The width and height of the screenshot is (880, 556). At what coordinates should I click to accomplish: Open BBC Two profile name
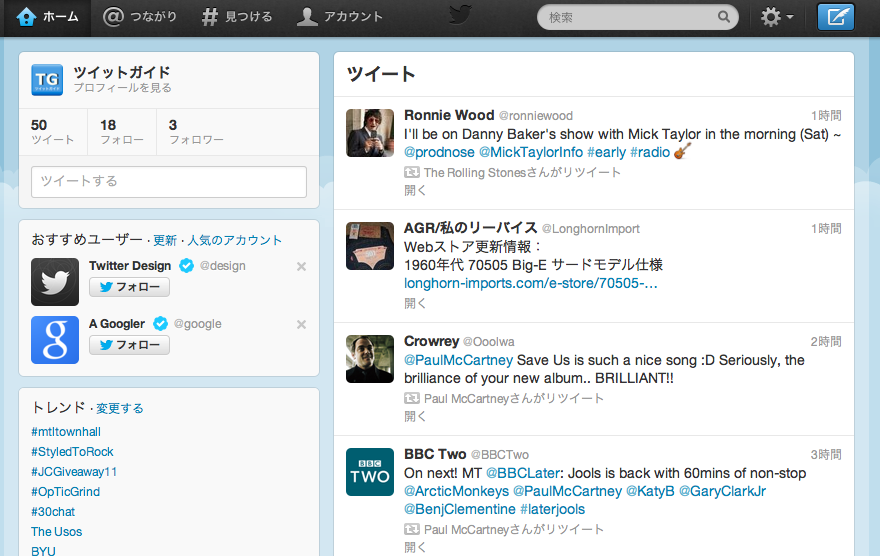point(435,454)
